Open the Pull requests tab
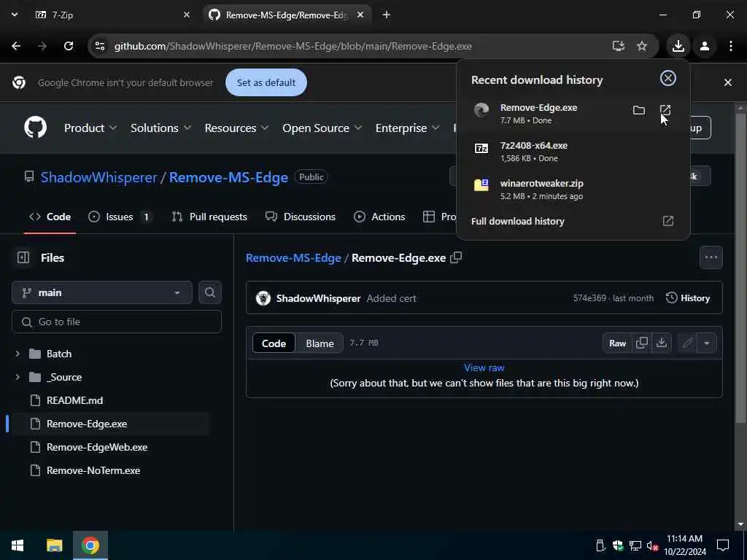747x560 pixels. click(209, 217)
